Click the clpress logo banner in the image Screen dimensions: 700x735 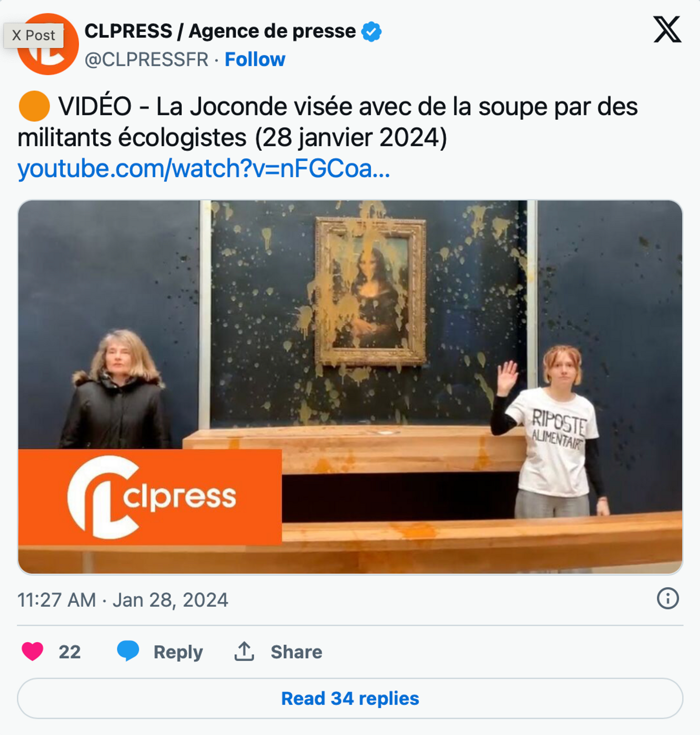click(x=149, y=497)
